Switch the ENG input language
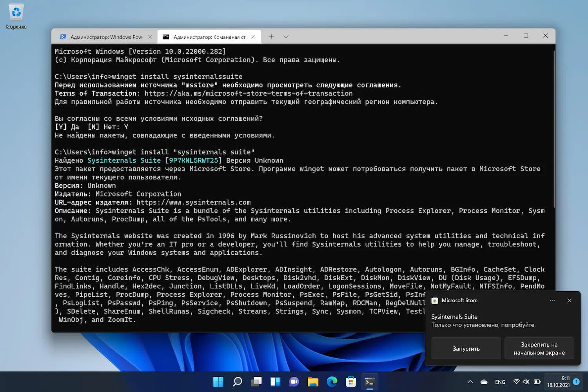The width and height of the screenshot is (588, 392). (500, 382)
